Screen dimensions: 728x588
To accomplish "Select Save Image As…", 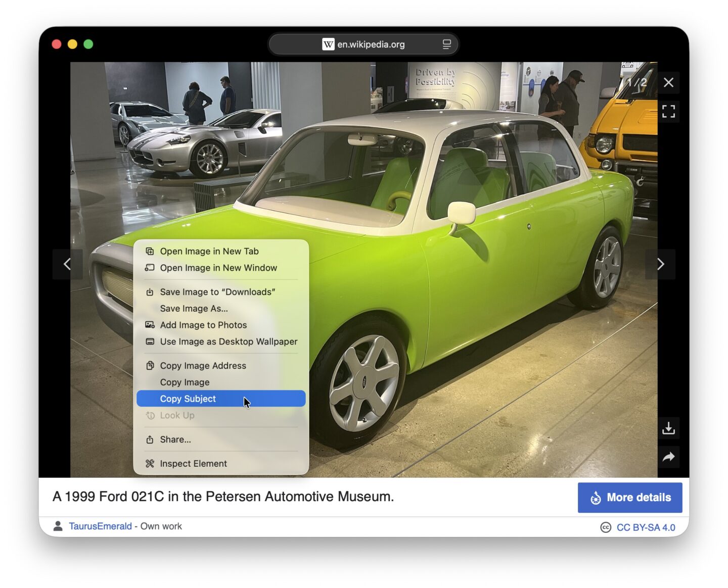I will click(221, 309).
